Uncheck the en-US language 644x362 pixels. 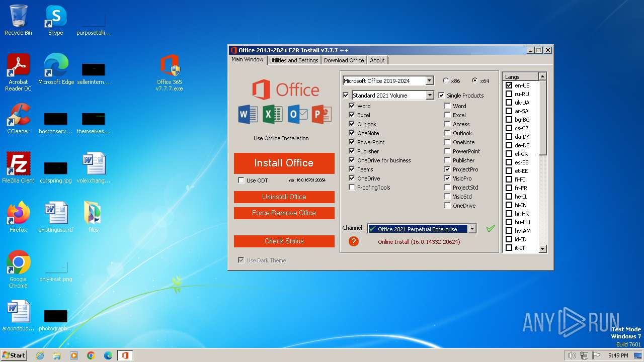pyautogui.click(x=509, y=85)
